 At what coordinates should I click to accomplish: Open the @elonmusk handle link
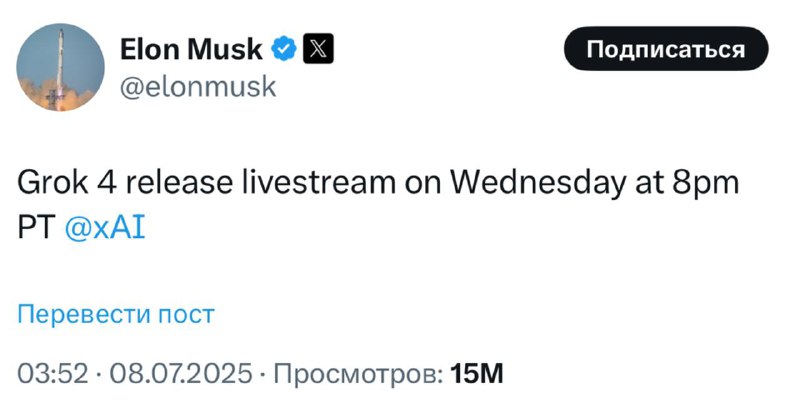[198, 86]
